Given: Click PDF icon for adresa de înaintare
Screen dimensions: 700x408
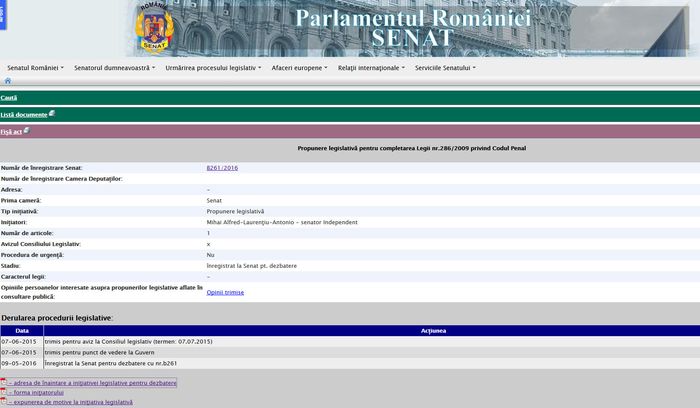Looking at the screenshot, I should [x=4, y=382].
